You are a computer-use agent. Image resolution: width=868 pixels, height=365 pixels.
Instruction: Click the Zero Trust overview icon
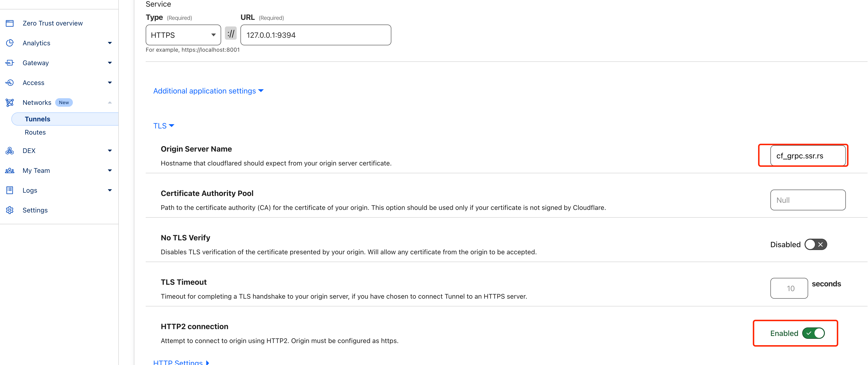(10, 23)
